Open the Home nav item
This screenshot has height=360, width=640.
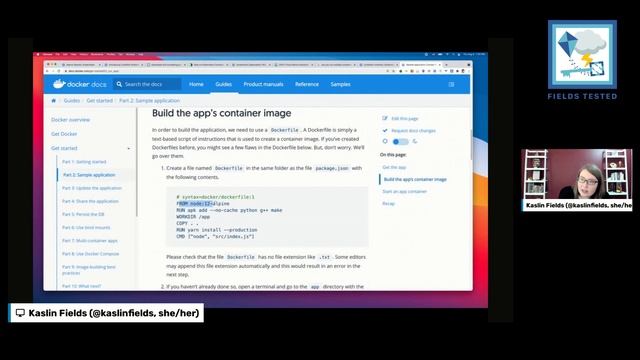tap(196, 84)
